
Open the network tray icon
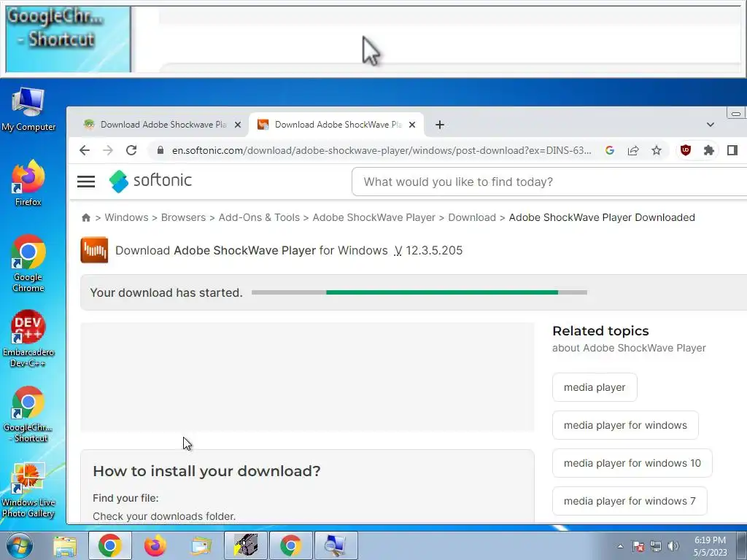click(x=656, y=546)
